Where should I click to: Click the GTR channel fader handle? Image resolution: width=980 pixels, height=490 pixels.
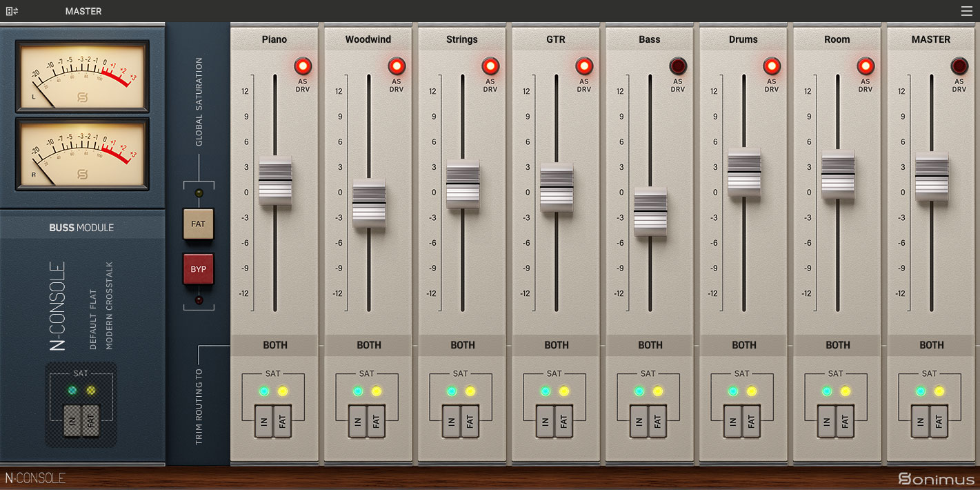[557, 187]
